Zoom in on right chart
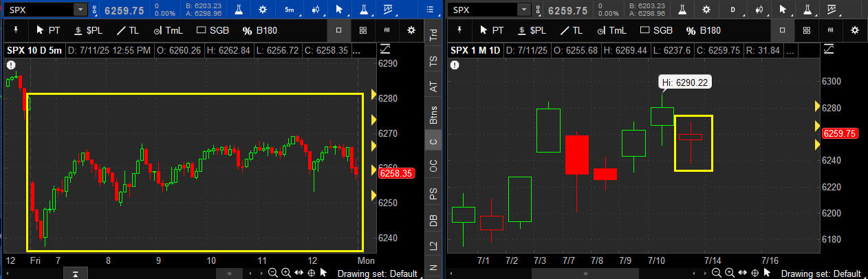The width and height of the screenshot is (868, 279). tap(728, 273)
